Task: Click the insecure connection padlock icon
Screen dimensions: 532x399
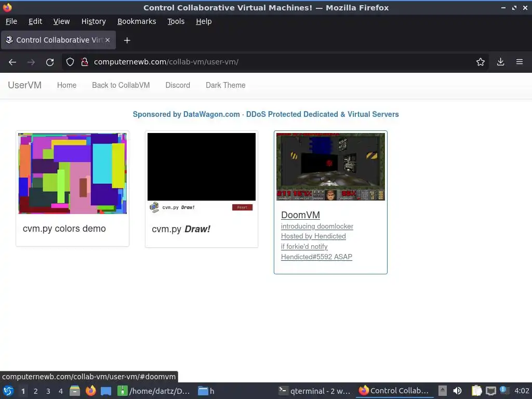Action: pyautogui.click(x=85, y=62)
